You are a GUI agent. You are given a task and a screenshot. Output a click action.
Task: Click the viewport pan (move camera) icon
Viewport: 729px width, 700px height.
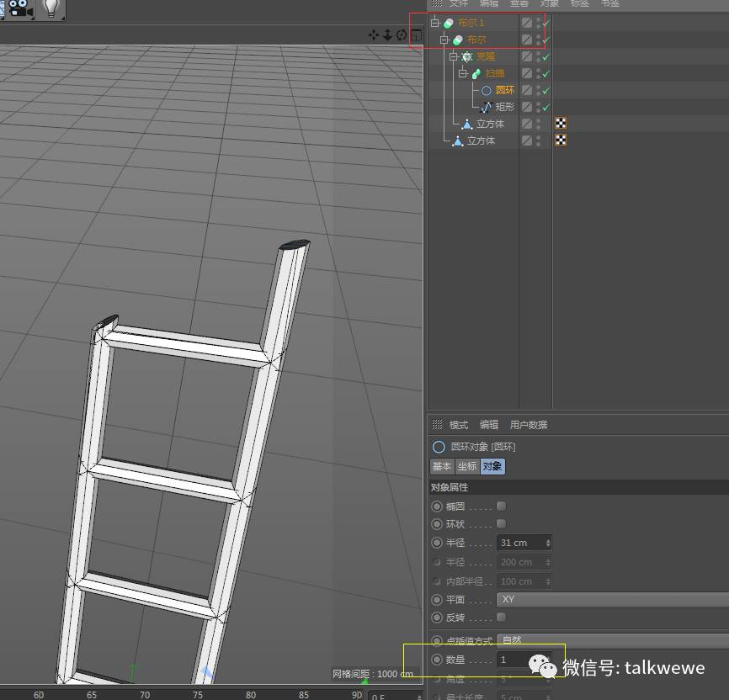(373, 34)
